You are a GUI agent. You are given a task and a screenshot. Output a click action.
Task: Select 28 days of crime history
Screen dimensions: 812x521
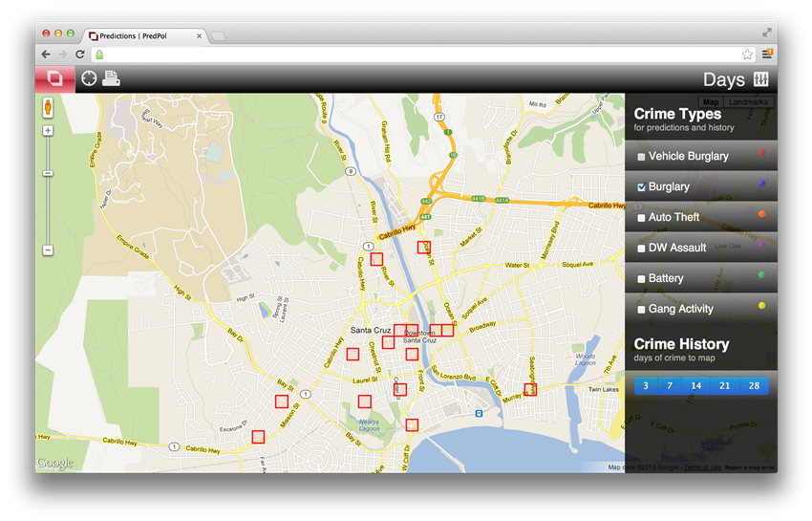[x=754, y=385]
